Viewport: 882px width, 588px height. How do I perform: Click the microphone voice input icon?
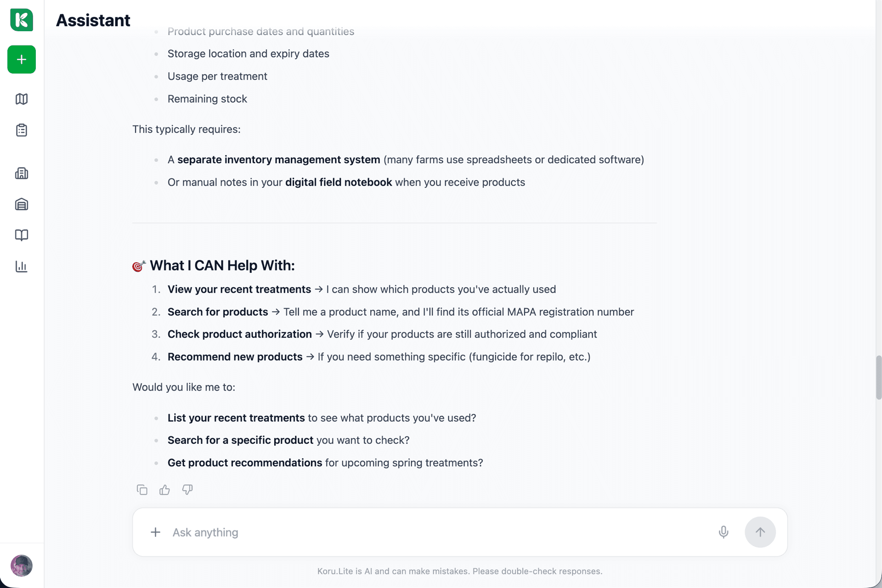click(x=723, y=532)
